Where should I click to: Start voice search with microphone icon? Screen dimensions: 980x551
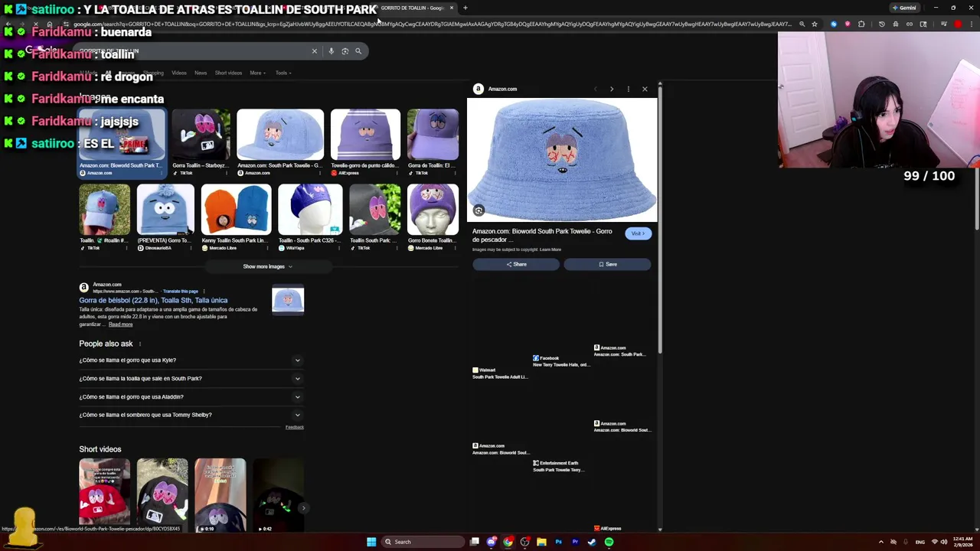(x=331, y=51)
